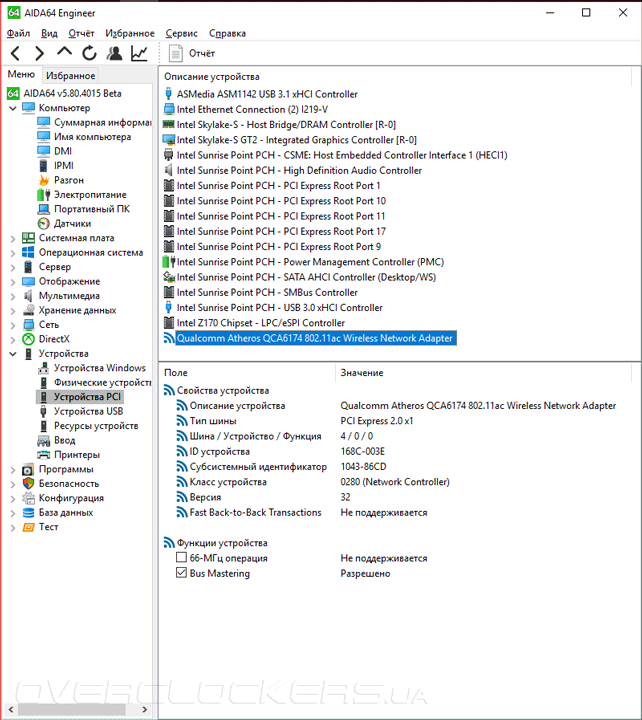Click the База данных database icon

click(x=28, y=512)
